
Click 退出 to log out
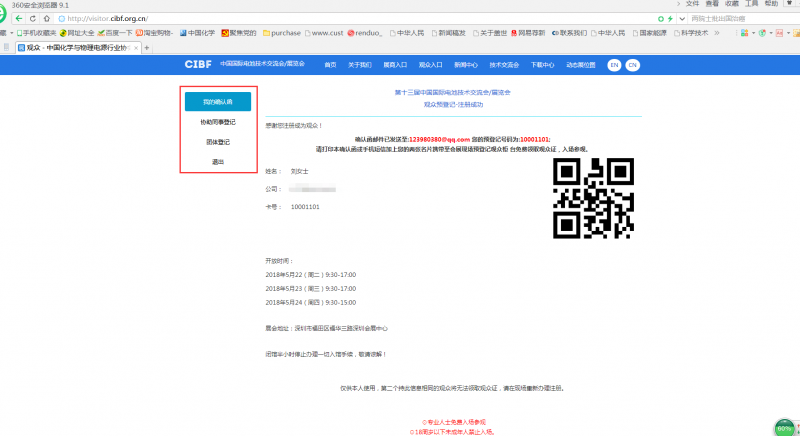[217, 161]
